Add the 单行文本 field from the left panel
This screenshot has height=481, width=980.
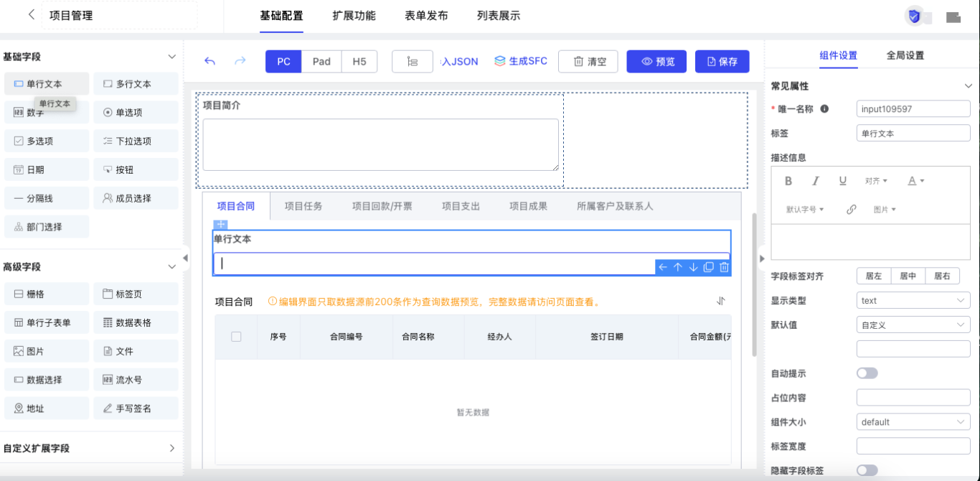(x=47, y=84)
